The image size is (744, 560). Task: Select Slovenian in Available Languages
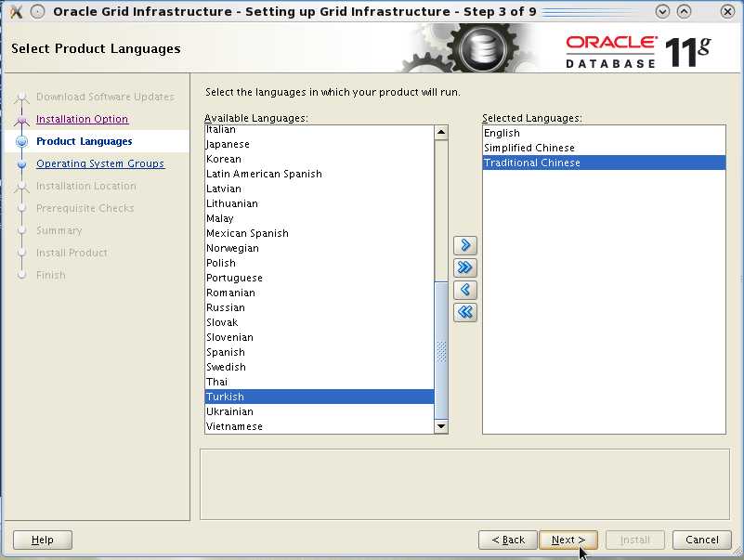point(320,337)
